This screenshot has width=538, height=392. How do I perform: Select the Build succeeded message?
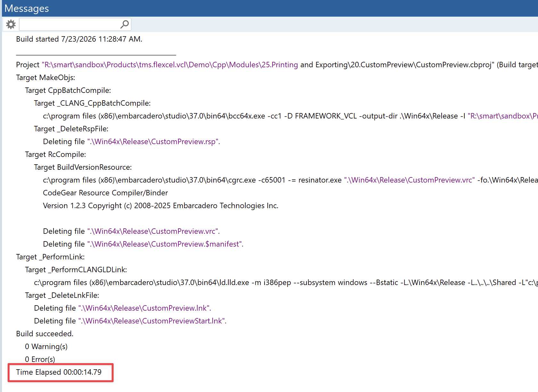click(45, 334)
